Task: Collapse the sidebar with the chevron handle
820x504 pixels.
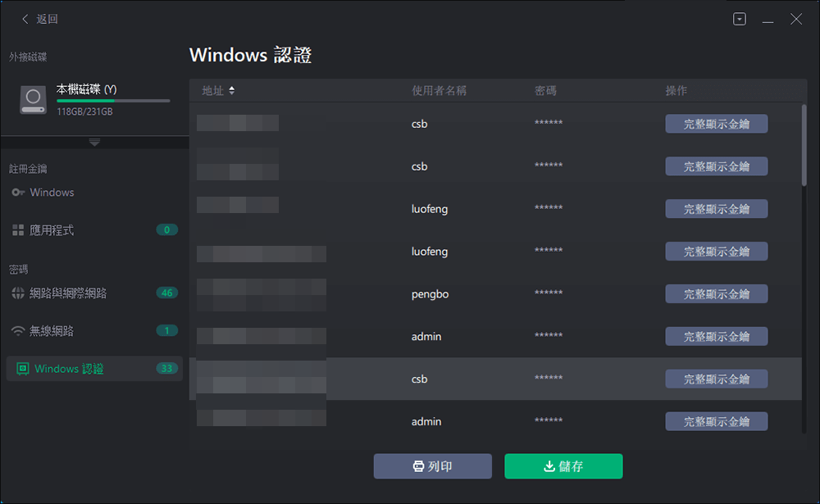Action: [x=94, y=141]
